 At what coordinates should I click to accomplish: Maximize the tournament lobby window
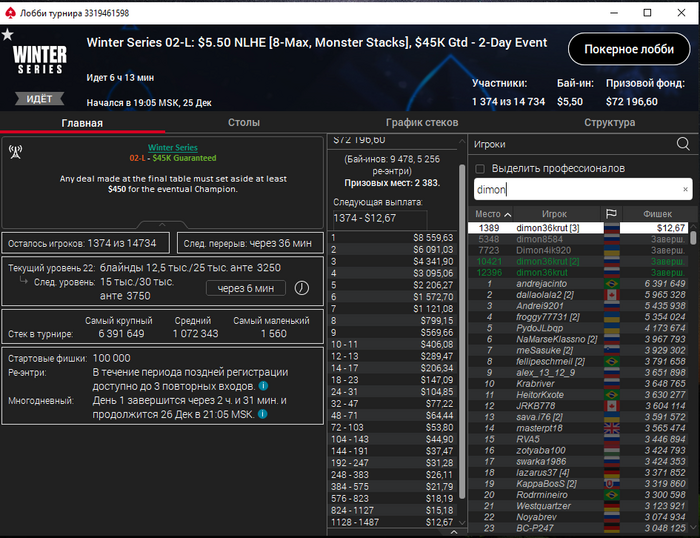(x=647, y=13)
